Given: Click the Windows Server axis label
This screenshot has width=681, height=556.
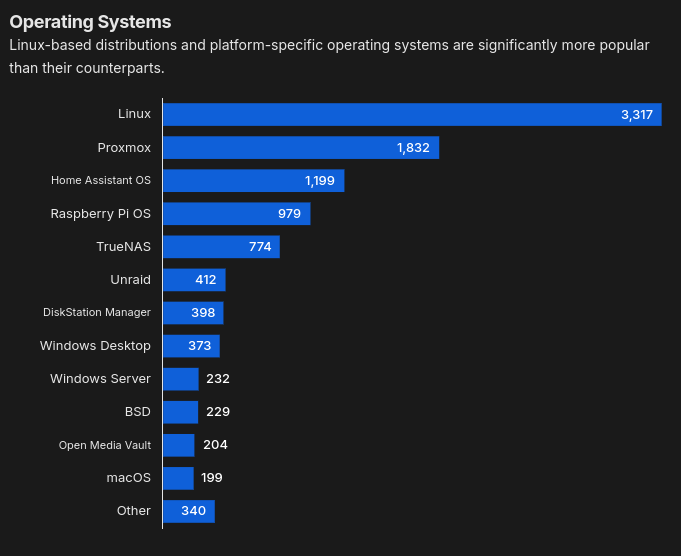Looking at the screenshot, I should tap(100, 379).
